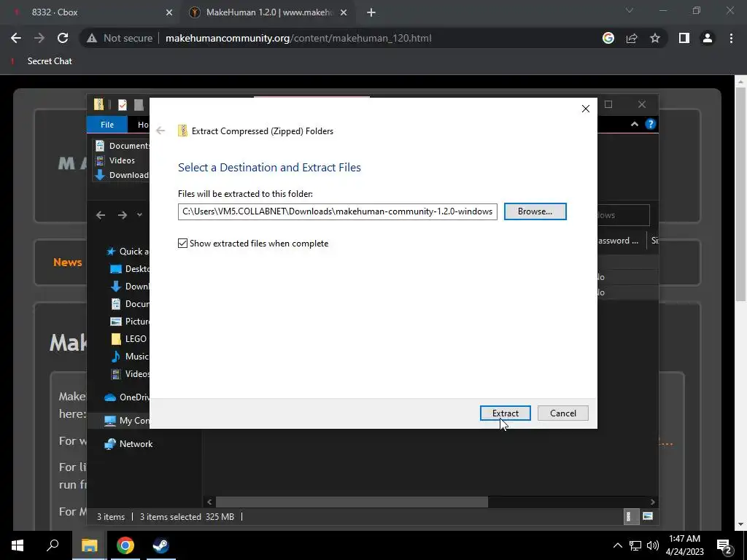Toggle Chrome side panel
The height and width of the screenshot is (560, 747).
pos(684,38)
